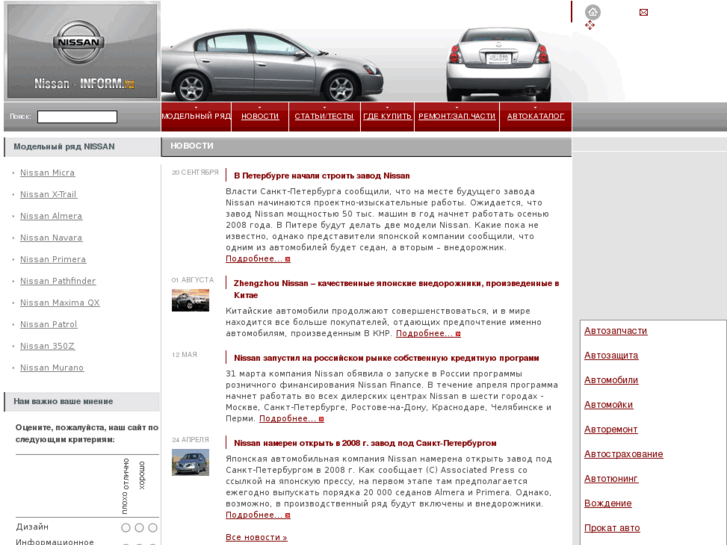Select leftmost rating radio in Дизайн row
Screen dimensions: 727x545
point(126,528)
